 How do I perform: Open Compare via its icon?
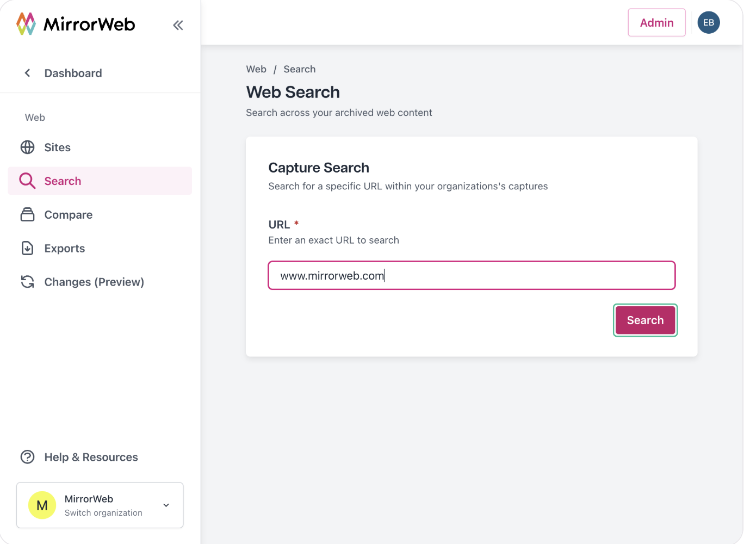pos(27,214)
